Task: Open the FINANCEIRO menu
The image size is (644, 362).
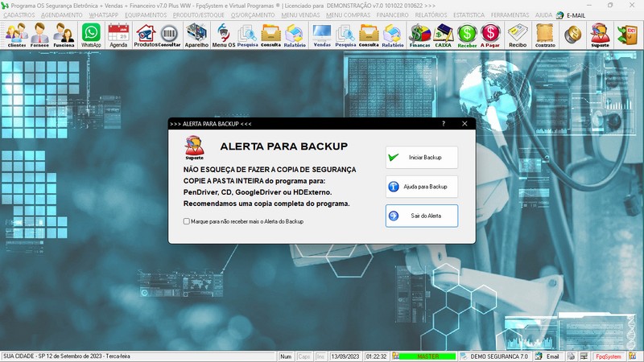Action: point(393,14)
